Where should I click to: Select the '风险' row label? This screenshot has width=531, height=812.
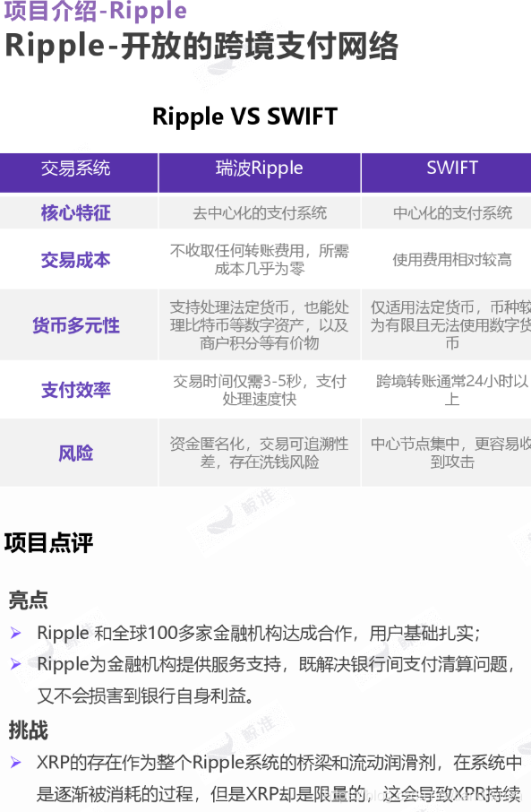click(x=76, y=454)
